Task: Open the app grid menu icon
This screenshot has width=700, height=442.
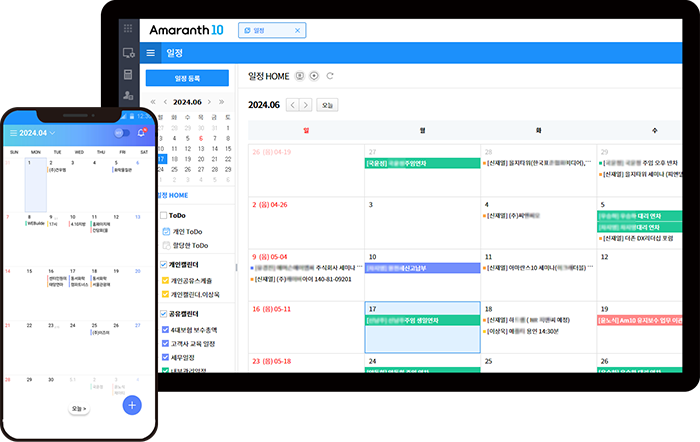Action: tap(128, 29)
